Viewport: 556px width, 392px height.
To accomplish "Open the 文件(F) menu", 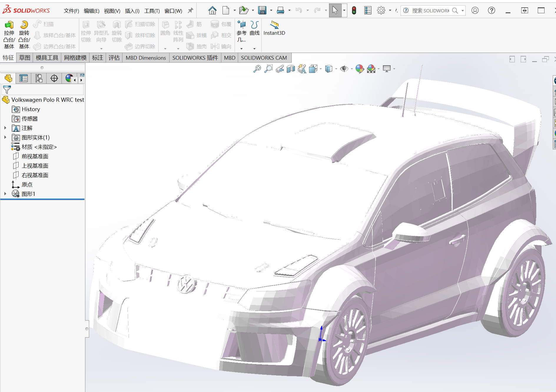I will point(71,11).
